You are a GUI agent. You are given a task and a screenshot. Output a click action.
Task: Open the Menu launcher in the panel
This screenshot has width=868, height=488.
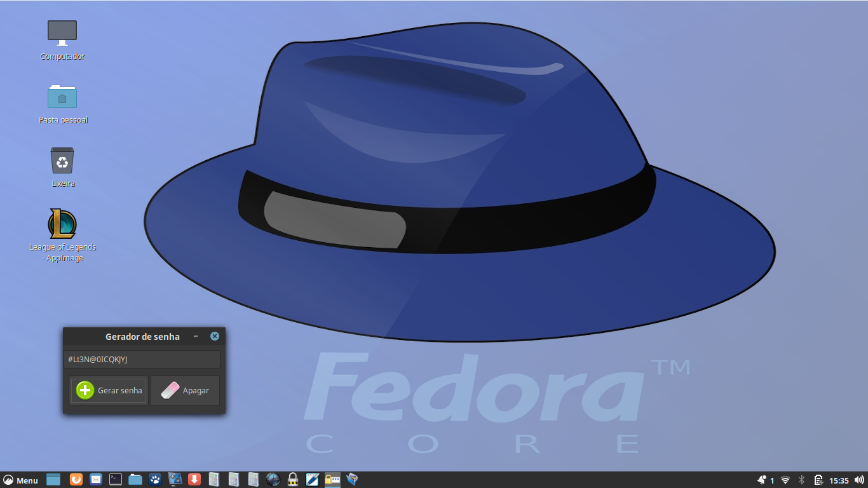pyautogui.click(x=20, y=480)
